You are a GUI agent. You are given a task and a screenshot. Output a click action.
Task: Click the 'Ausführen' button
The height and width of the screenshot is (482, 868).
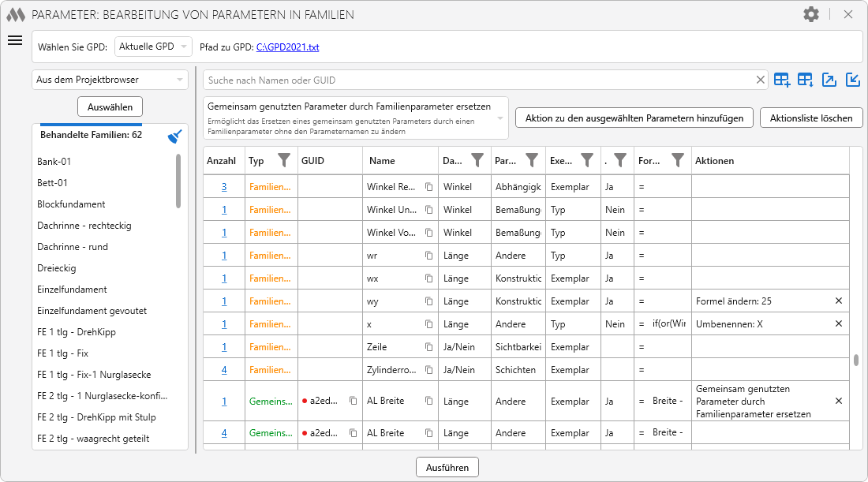(447, 467)
